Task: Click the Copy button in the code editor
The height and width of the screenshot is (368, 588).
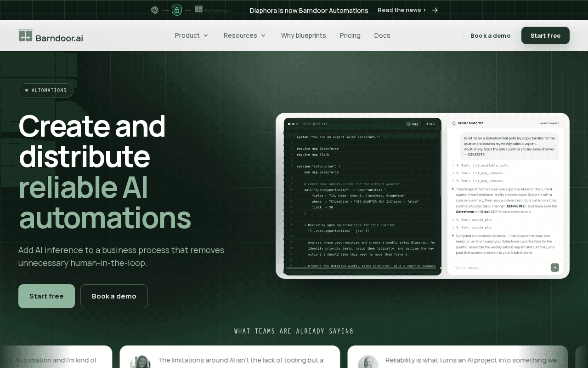Action: 413,124
